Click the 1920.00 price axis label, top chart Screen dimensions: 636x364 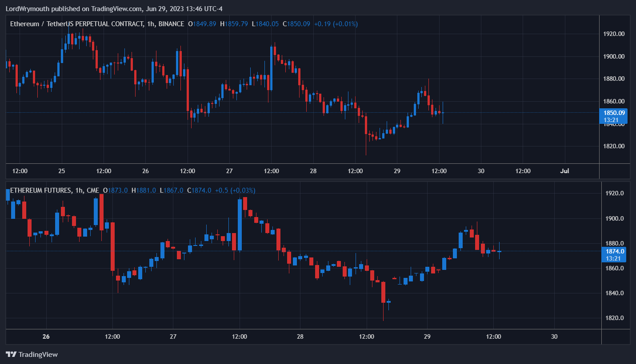point(615,34)
